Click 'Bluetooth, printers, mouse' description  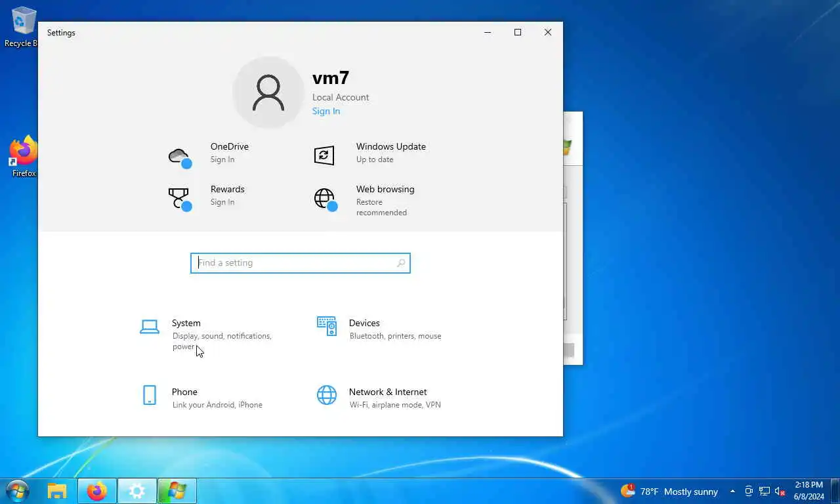(x=396, y=336)
